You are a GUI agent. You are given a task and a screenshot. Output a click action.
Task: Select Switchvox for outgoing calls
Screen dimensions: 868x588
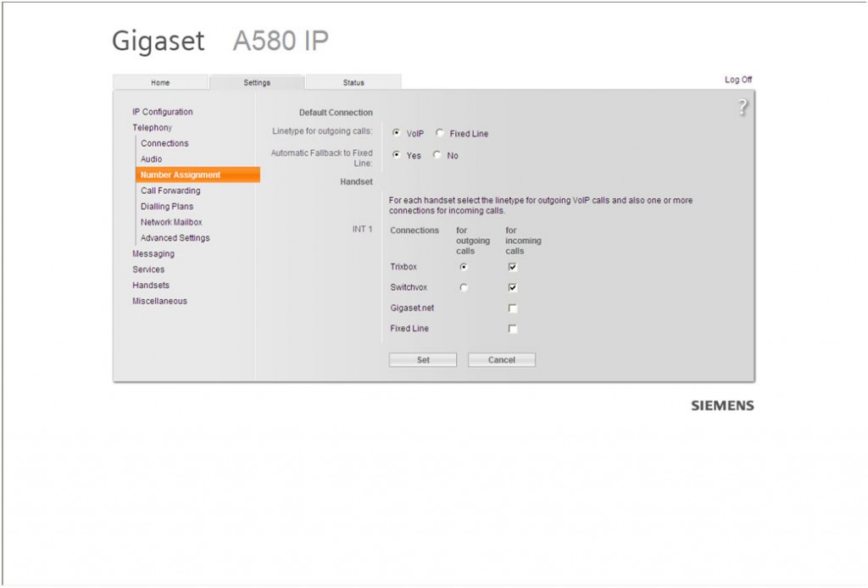464,287
